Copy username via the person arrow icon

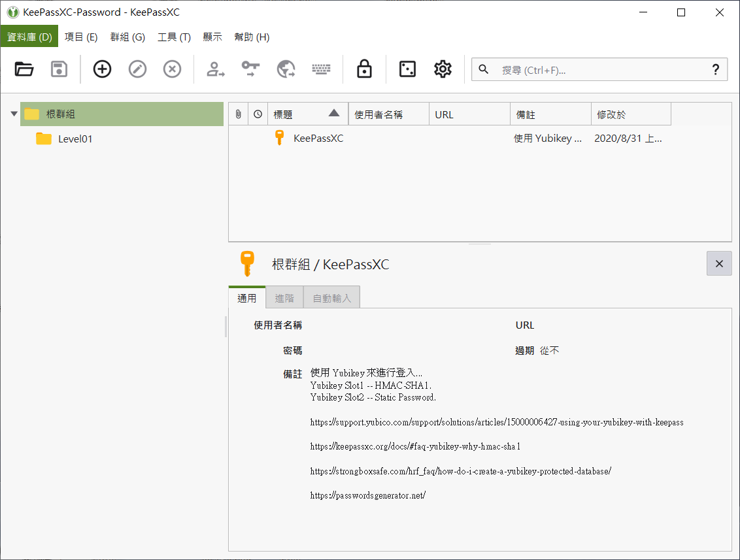[x=215, y=69]
